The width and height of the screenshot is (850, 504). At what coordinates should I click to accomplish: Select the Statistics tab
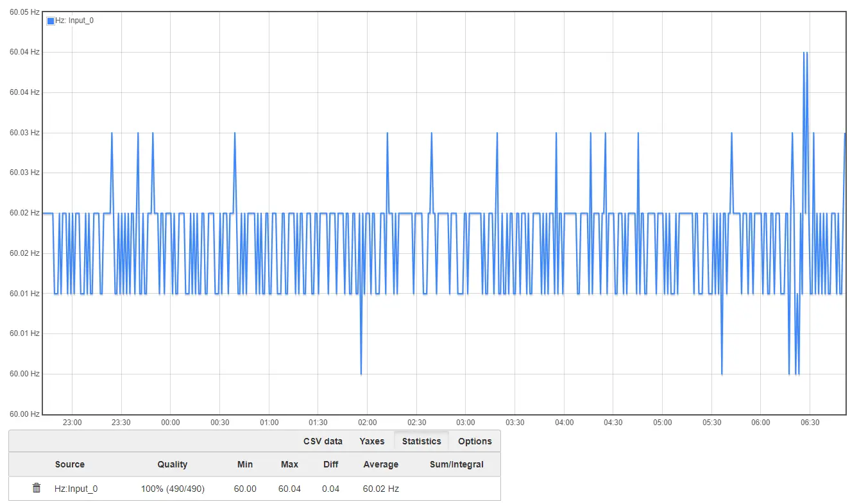421,441
